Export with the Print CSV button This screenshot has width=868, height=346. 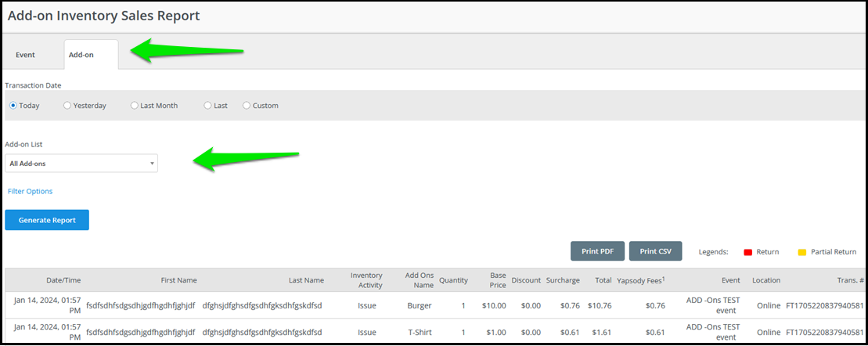point(655,251)
